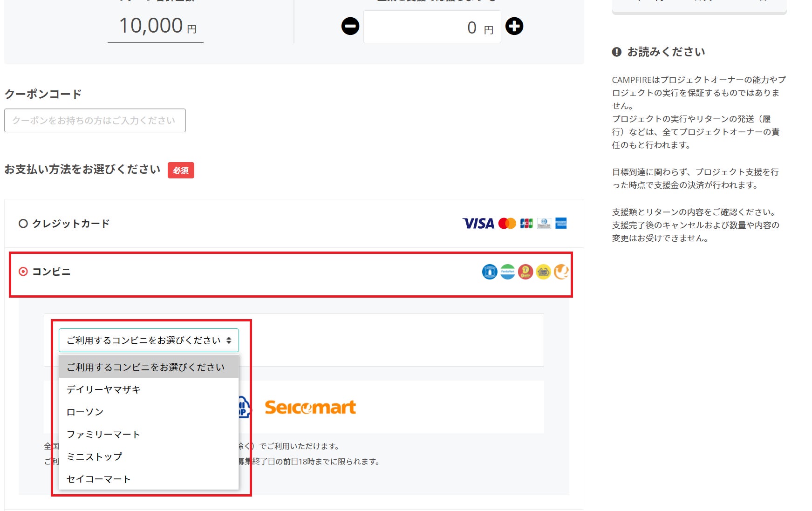Click the minus icon to decrease support amount

pyautogui.click(x=350, y=26)
